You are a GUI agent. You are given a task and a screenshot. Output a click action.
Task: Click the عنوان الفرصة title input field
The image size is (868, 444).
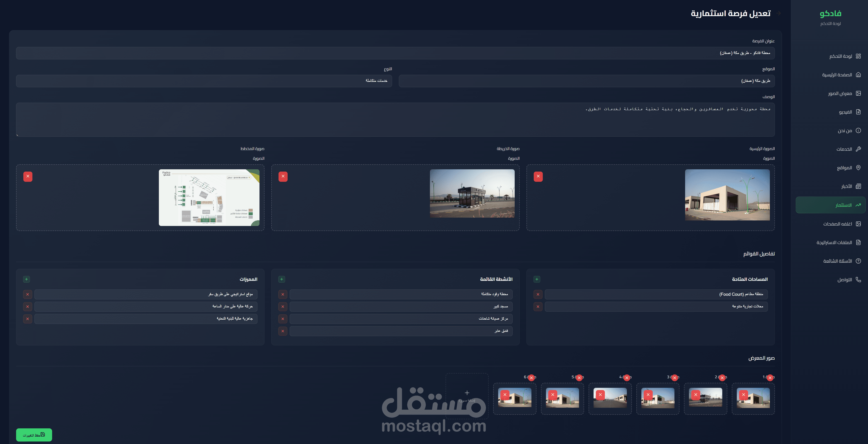click(x=395, y=53)
